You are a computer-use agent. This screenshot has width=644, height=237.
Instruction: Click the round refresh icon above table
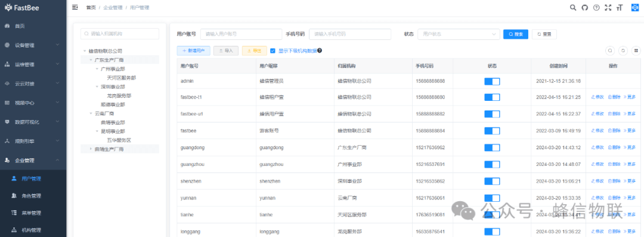click(623, 51)
